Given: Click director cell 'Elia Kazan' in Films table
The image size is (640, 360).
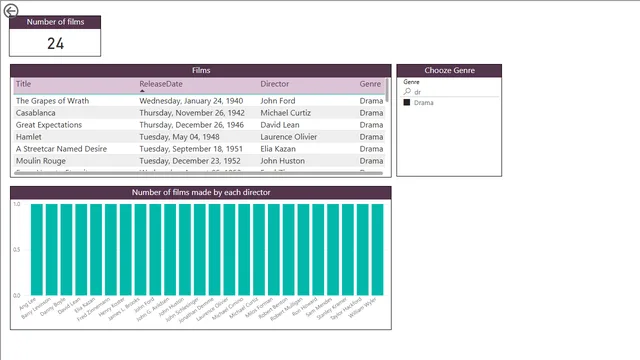Looking at the screenshot, I should click(x=278, y=149).
